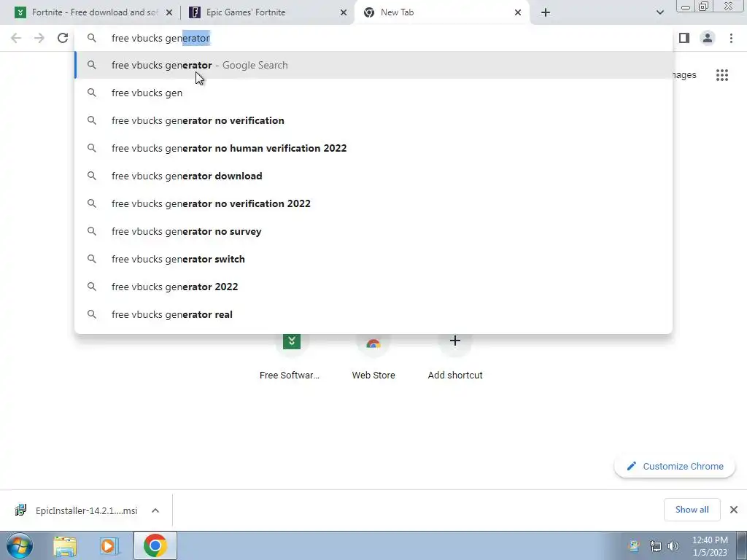Open the volume speaker tray icon
The image size is (747, 560).
[x=673, y=546]
